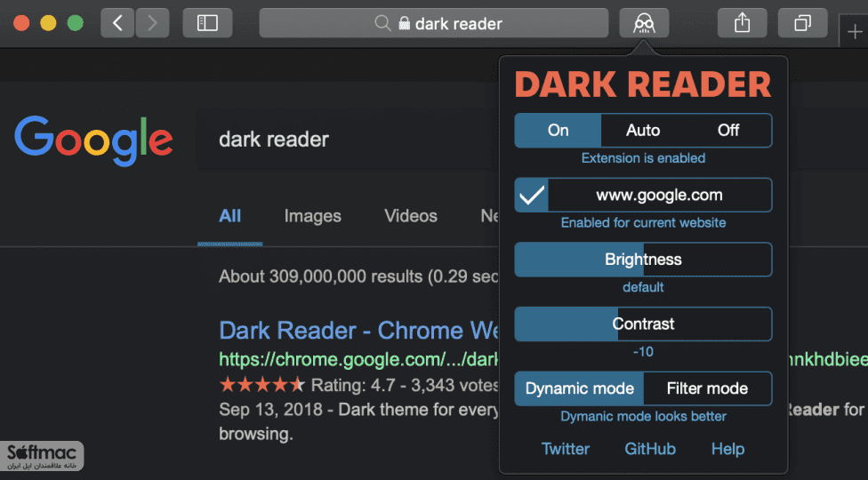Image resolution: width=868 pixels, height=480 pixels.
Task: Toggle the www.google.com site checkmark
Action: point(532,196)
